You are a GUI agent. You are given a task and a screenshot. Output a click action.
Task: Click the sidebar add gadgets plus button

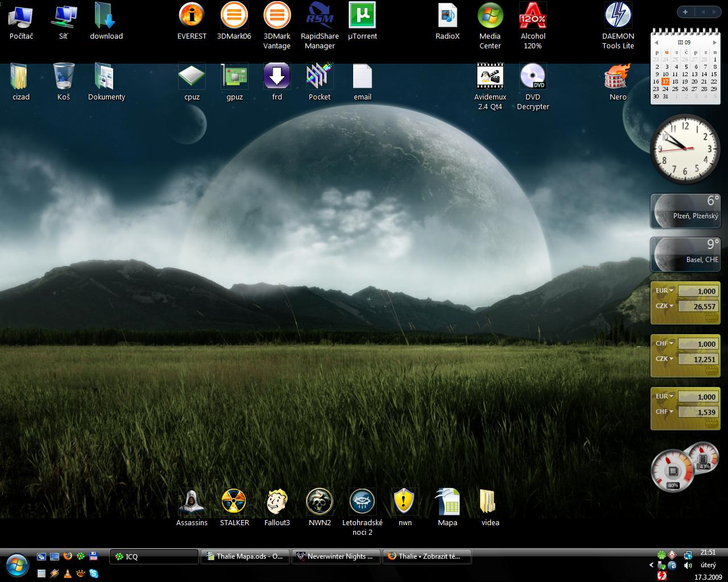[685, 12]
